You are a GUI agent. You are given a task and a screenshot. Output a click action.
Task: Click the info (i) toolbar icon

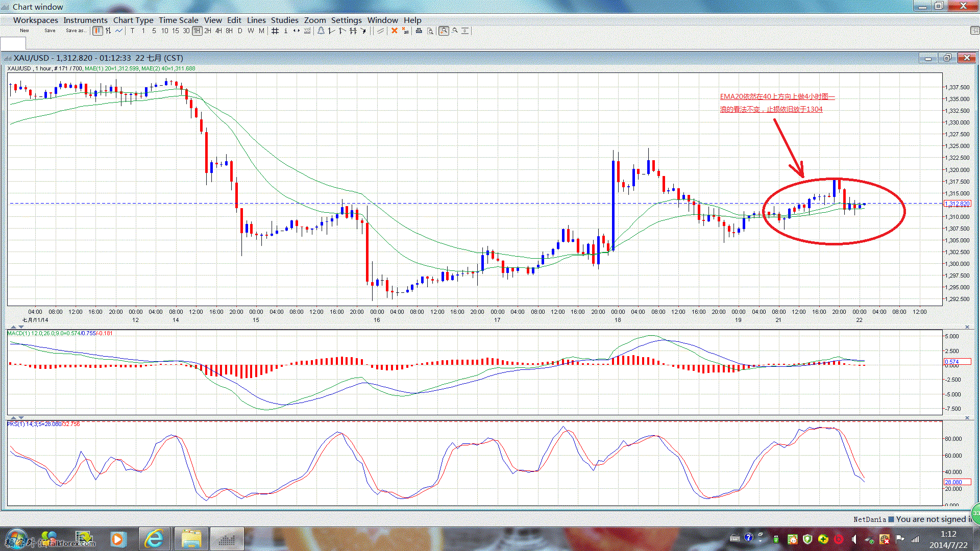[x=285, y=31]
